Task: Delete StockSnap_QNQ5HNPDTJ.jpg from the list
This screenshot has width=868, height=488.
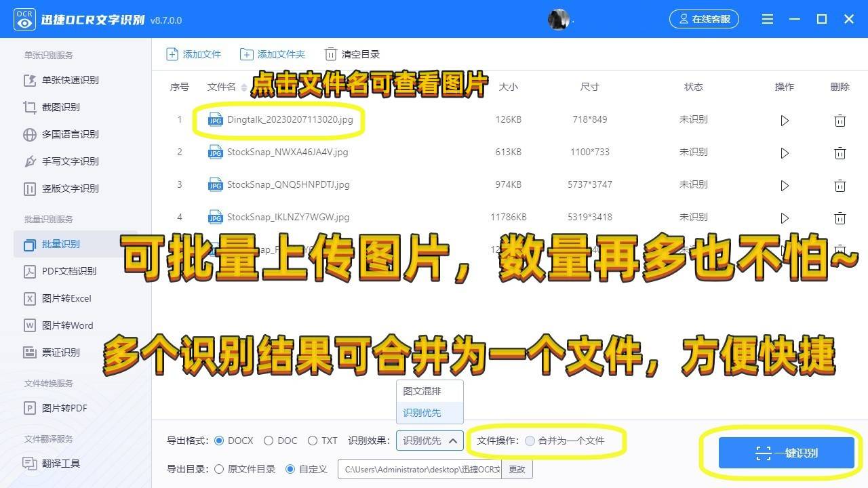Action: click(840, 186)
